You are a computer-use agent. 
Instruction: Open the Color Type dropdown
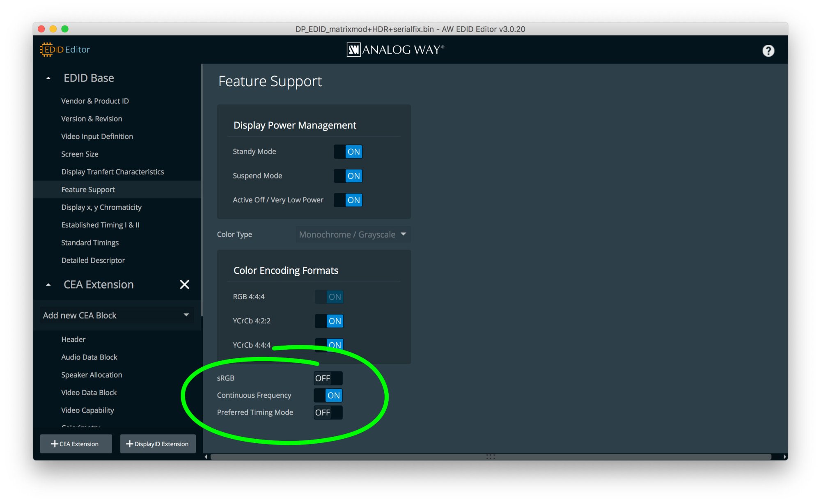pos(353,234)
